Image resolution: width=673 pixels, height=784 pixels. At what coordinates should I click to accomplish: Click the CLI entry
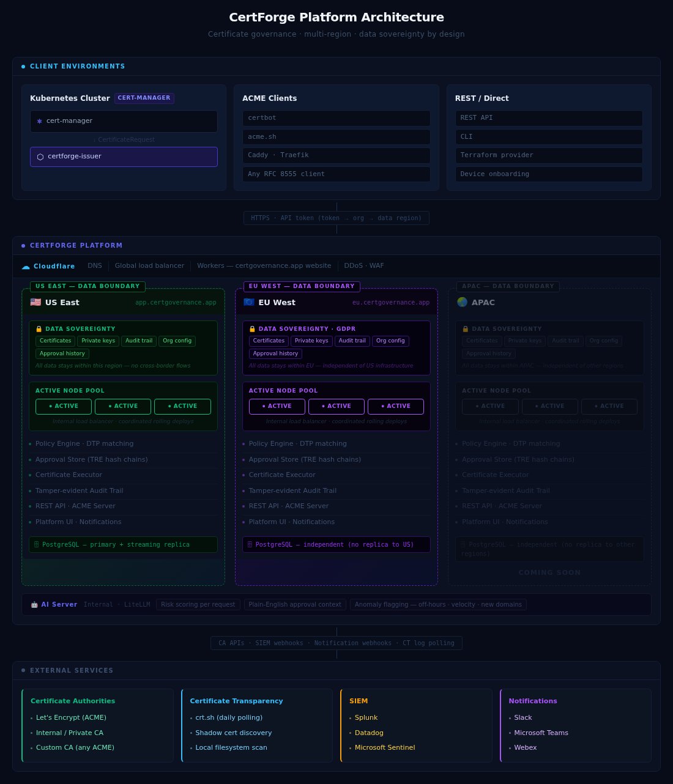tap(549, 137)
